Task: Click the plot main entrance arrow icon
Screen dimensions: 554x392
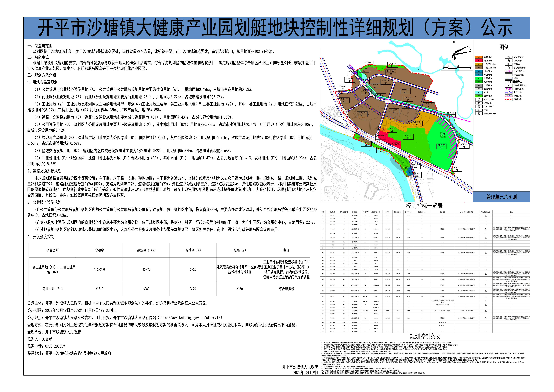Action: tap(509, 85)
